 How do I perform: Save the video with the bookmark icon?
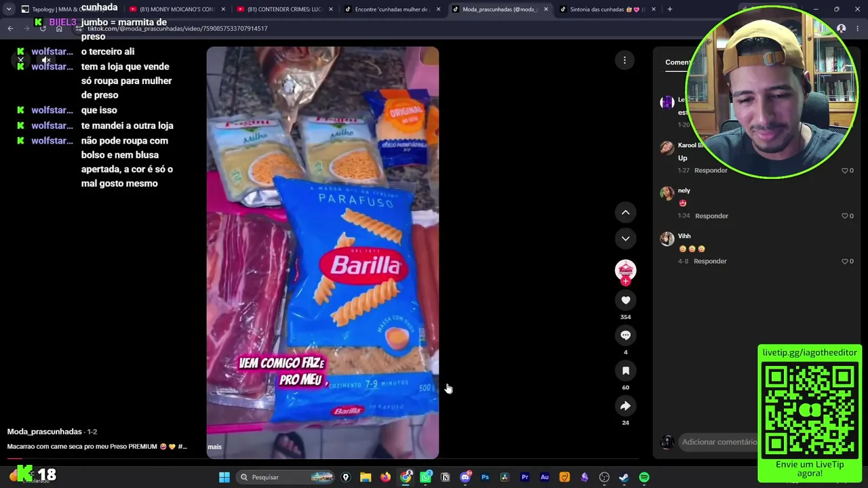625,371
